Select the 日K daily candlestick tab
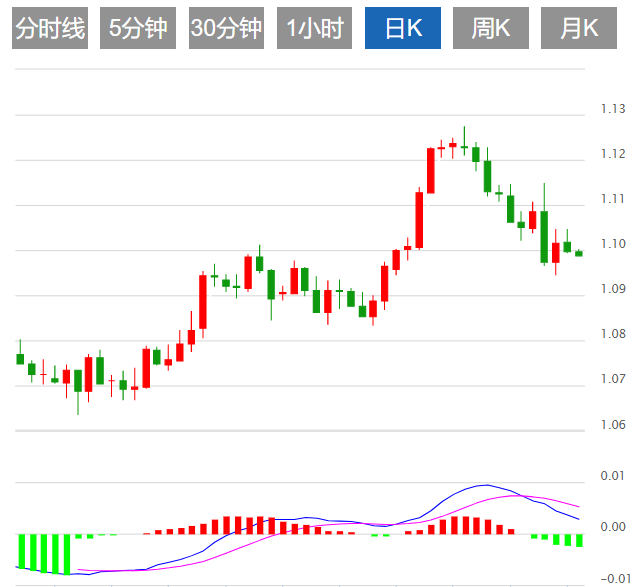Screen dimensions: 644x587 [x=403, y=28]
